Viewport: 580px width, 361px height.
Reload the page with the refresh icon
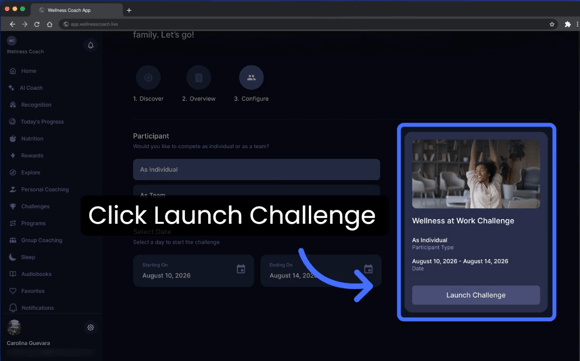[x=37, y=24]
